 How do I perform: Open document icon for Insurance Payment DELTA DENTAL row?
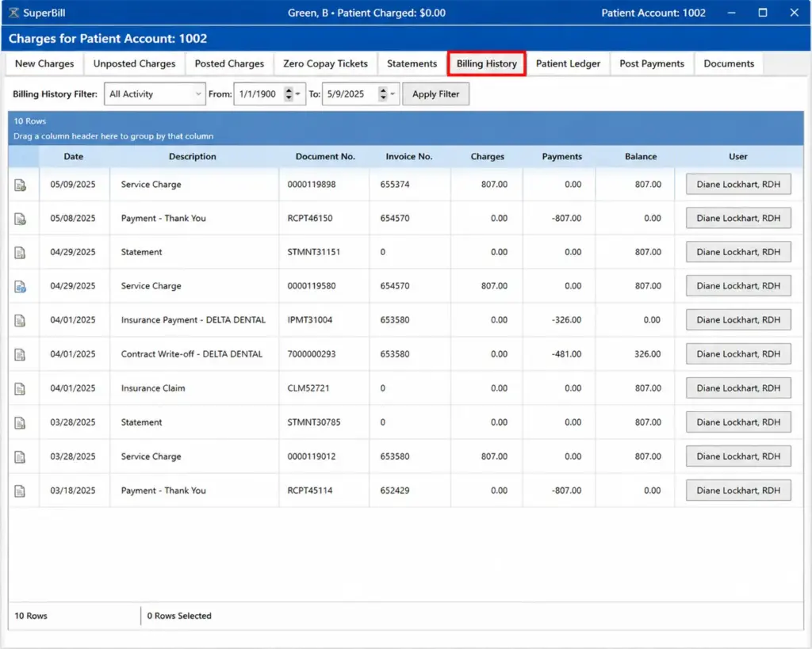(20, 320)
